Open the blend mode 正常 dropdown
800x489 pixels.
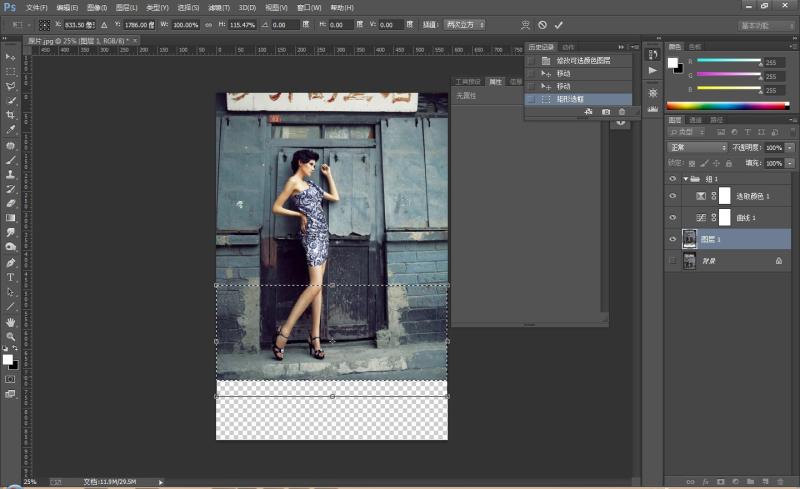[697, 148]
